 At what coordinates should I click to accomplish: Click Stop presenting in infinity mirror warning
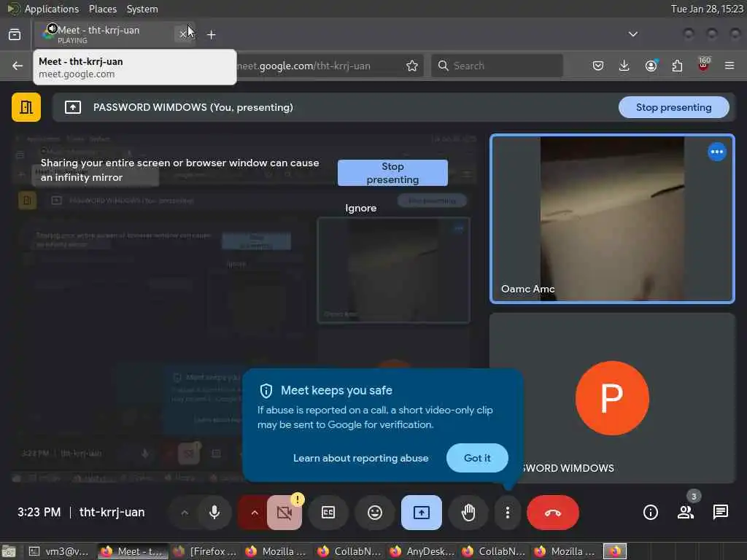point(392,173)
